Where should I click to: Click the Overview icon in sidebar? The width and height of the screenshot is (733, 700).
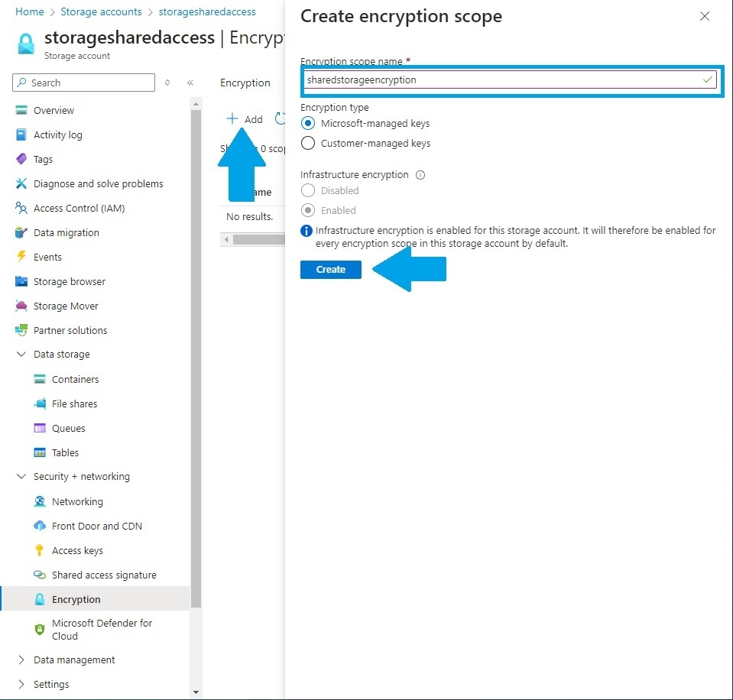click(x=21, y=110)
